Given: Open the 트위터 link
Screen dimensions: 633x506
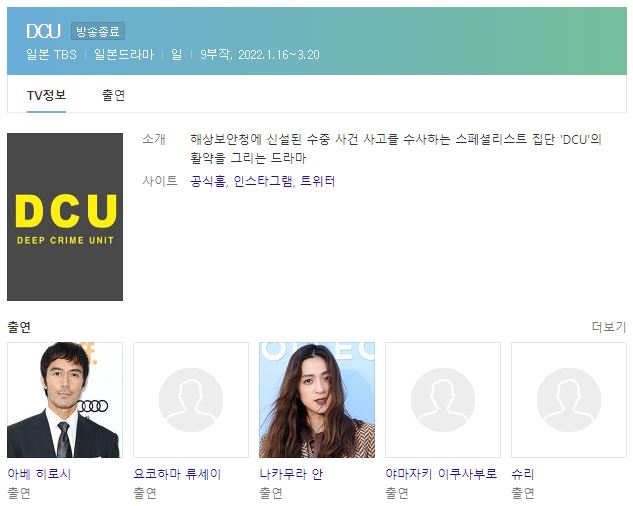Looking at the screenshot, I should point(318,181).
